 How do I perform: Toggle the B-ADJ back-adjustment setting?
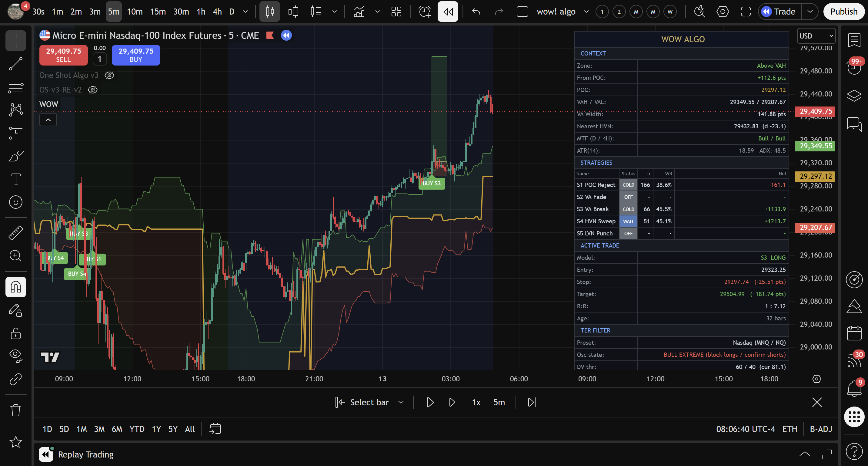click(x=821, y=429)
